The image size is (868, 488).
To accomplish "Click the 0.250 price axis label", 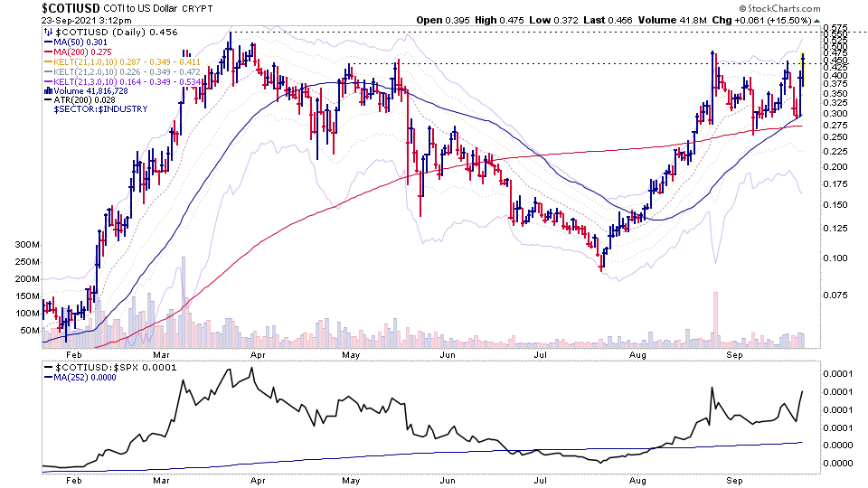I will (x=835, y=137).
